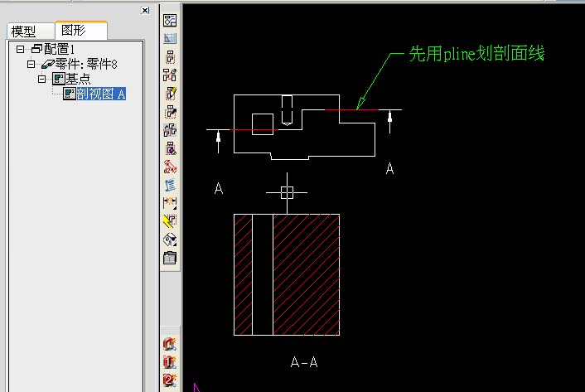Select the move view icon with arrow
The image size is (585, 392).
[x=170, y=112]
